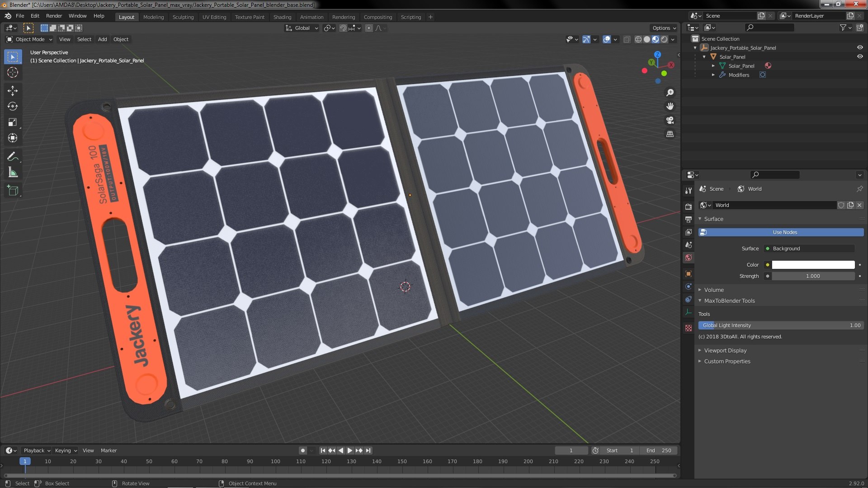868x488 pixels.
Task: Choose the Select Box tool
Action: (x=13, y=57)
